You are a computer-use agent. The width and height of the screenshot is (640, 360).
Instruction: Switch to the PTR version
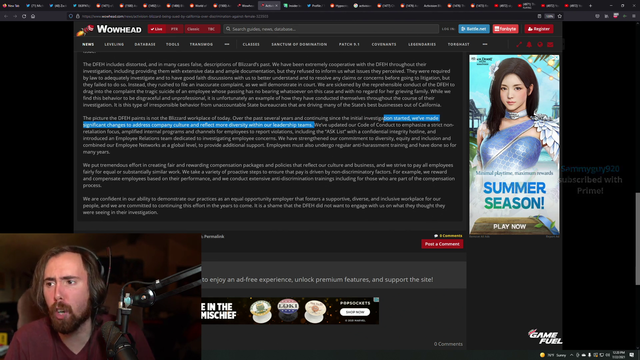pos(174,29)
